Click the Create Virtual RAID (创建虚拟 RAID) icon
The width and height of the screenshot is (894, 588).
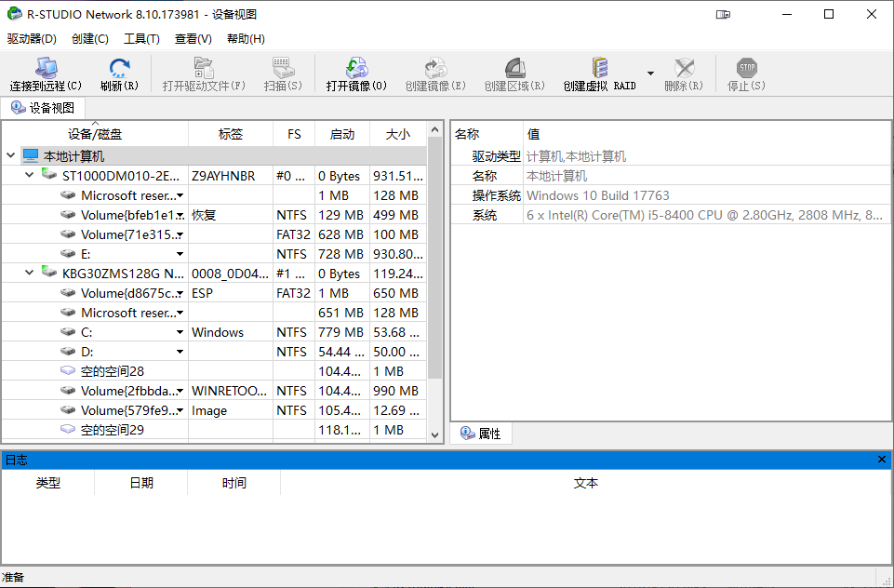pos(599,68)
